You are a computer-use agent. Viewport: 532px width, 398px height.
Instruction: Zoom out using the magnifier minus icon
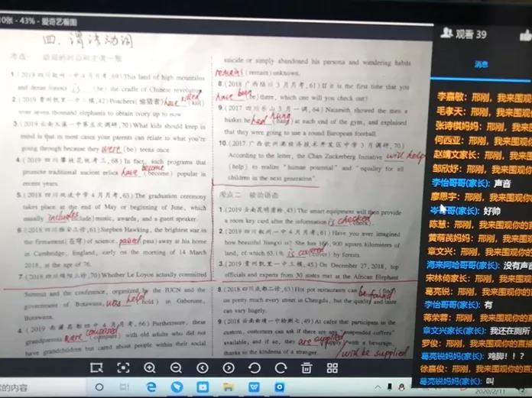pyautogui.click(x=176, y=367)
